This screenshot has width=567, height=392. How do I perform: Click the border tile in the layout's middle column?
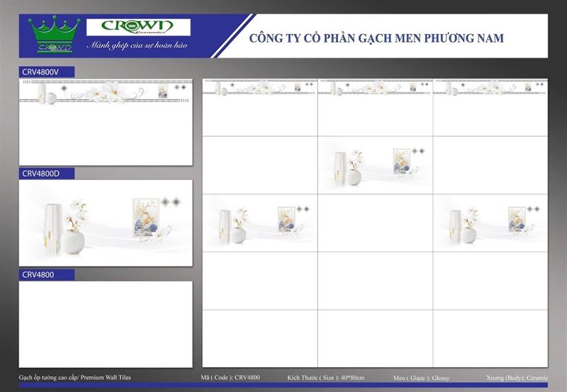[376, 108]
